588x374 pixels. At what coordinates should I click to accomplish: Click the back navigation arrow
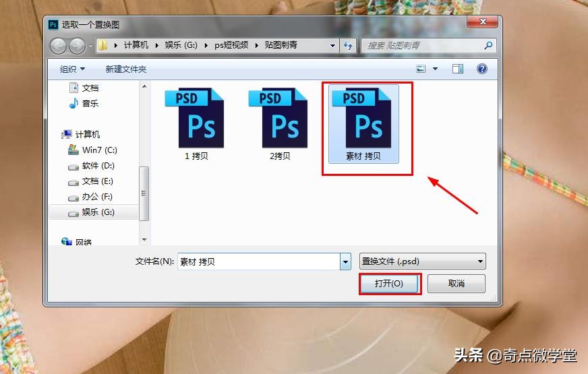coord(59,46)
